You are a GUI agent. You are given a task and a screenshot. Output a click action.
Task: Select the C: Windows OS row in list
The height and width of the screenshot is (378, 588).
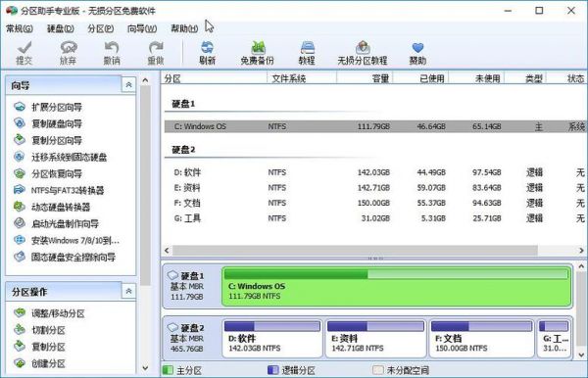[375, 126]
